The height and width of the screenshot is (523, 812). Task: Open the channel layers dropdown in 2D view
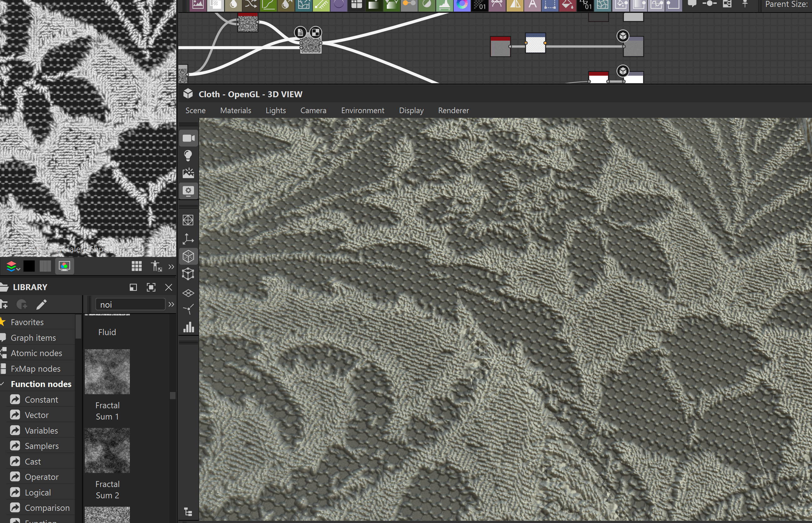pos(13,266)
